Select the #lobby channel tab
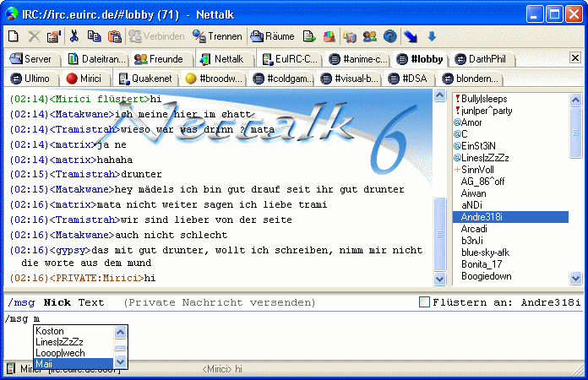The width and height of the screenshot is (588, 380). (x=420, y=59)
